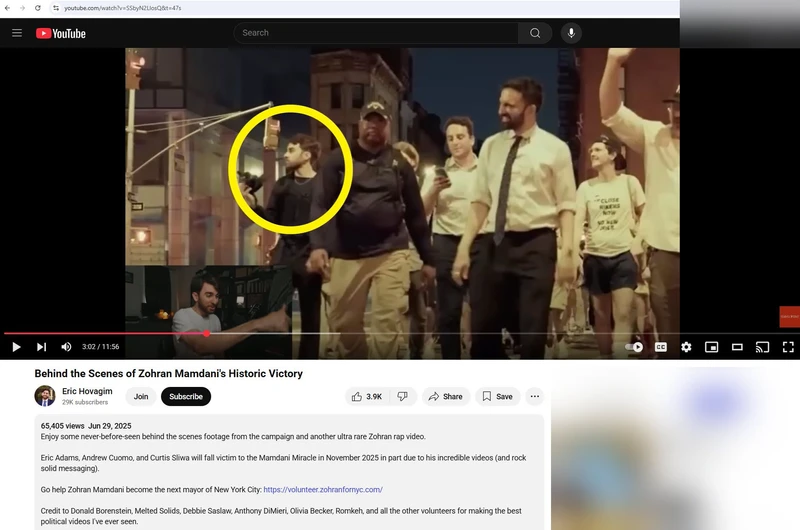Viewport: 800px width, 530px height.
Task: Turn on closed captions
Action: [x=661, y=347]
